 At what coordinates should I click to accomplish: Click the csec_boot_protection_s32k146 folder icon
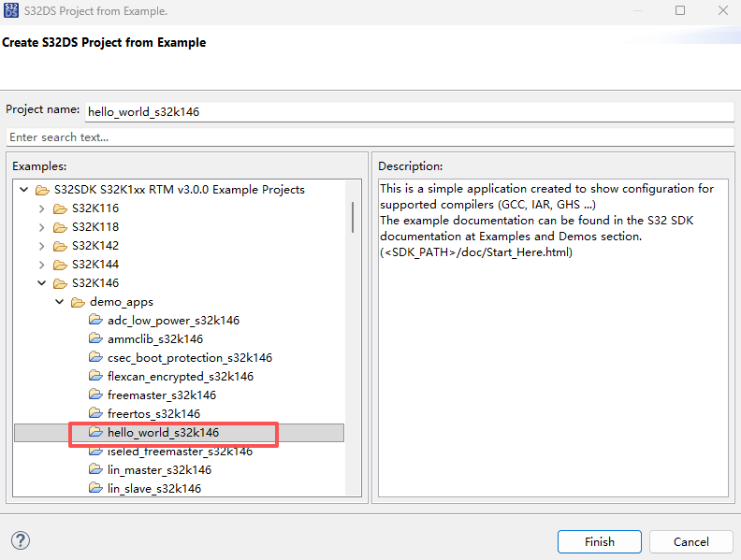96,357
